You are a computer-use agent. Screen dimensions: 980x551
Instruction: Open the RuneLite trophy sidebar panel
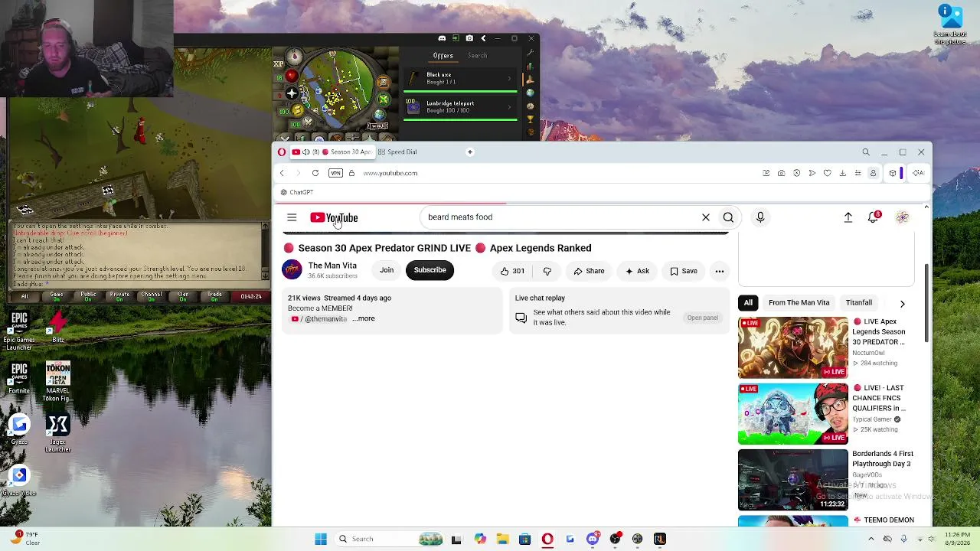click(530, 120)
